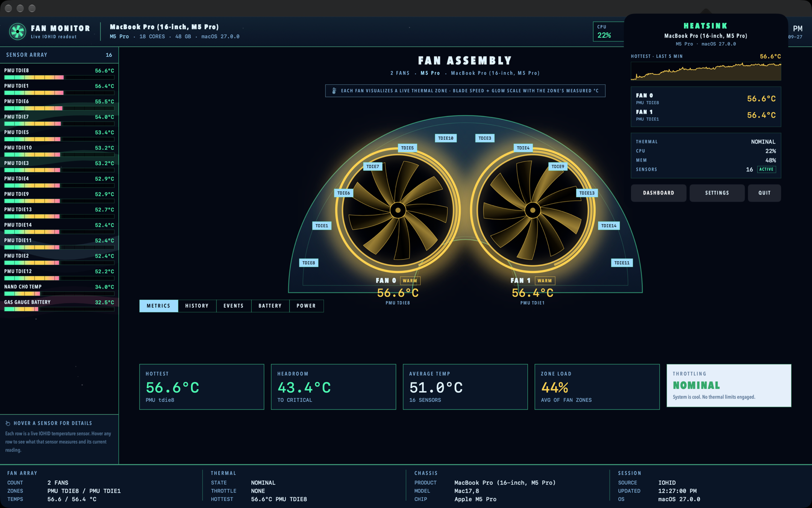The image size is (812, 508).
Task: Click the Fan 0 graphic
Action: [398, 210]
